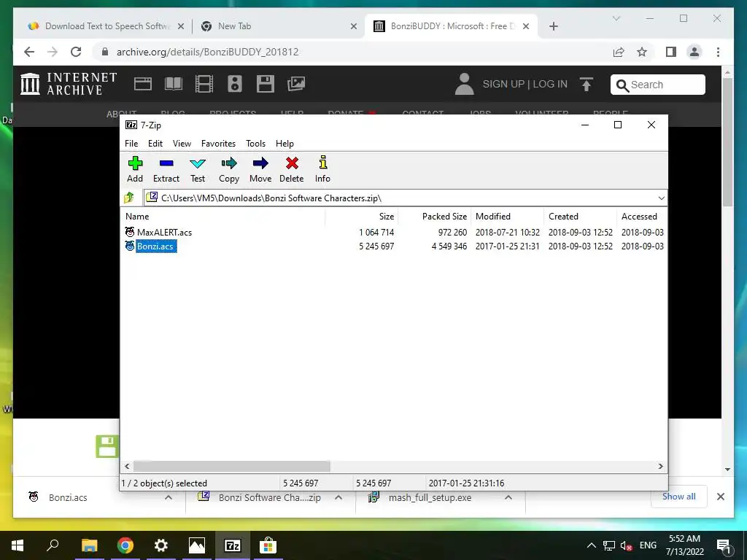The width and height of the screenshot is (747, 560).
Task: Open options arrow for mash_full_setup.exe download
Action: click(508, 497)
